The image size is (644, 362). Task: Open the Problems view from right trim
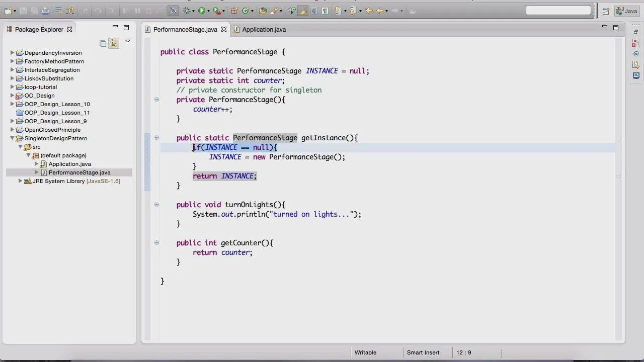coord(636,43)
